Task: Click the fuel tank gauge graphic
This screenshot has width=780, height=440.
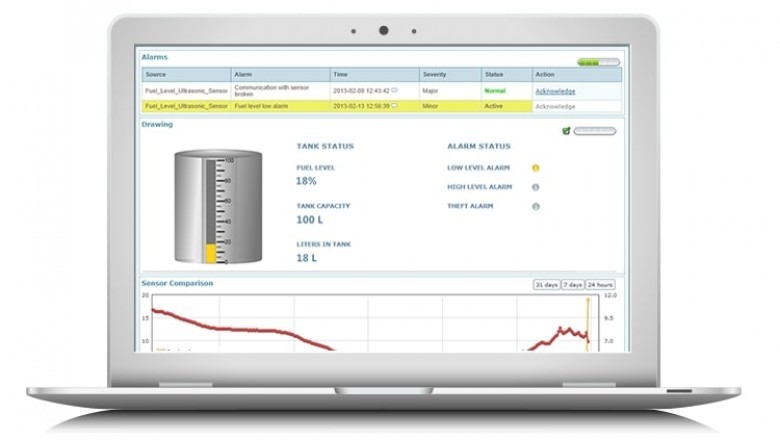Action: pyautogui.click(x=218, y=207)
